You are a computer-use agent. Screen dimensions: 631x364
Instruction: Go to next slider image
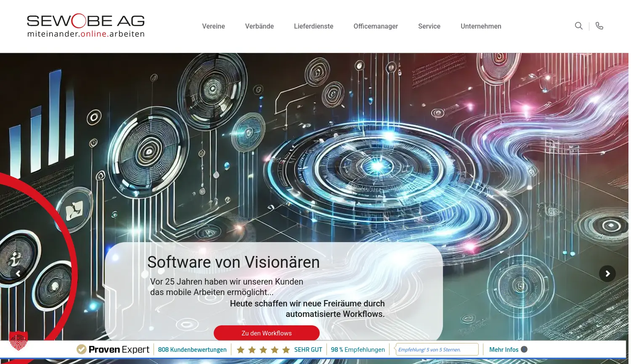pos(607,273)
